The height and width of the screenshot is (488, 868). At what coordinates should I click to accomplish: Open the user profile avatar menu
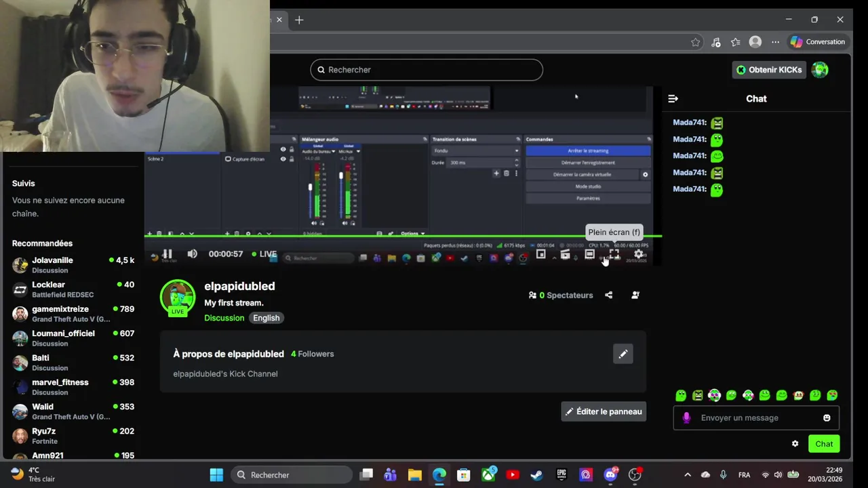820,70
